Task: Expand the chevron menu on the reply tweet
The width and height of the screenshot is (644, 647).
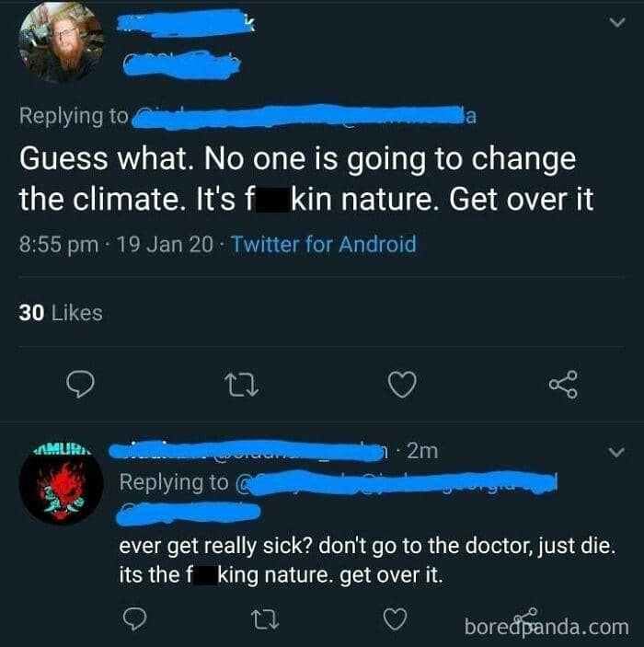Action: (616, 452)
